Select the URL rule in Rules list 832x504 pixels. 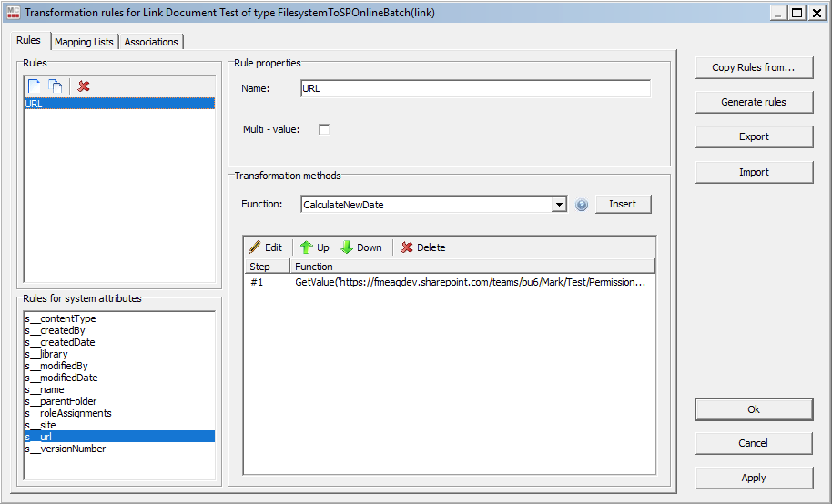point(118,104)
